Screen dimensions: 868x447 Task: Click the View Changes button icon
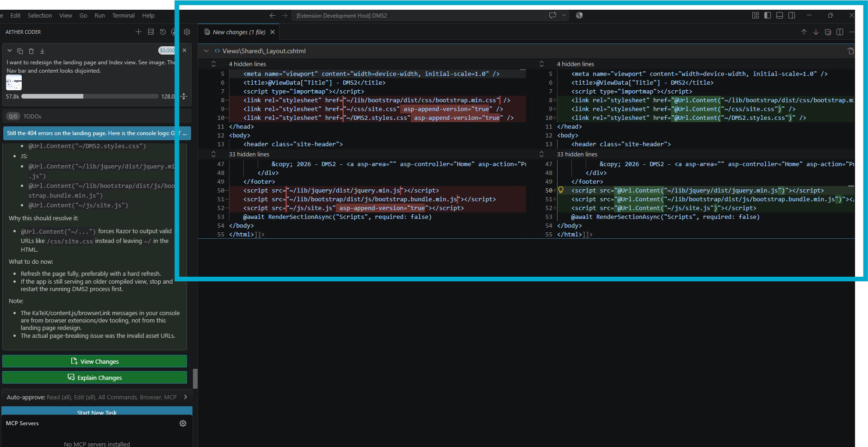click(x=74, y=361)
